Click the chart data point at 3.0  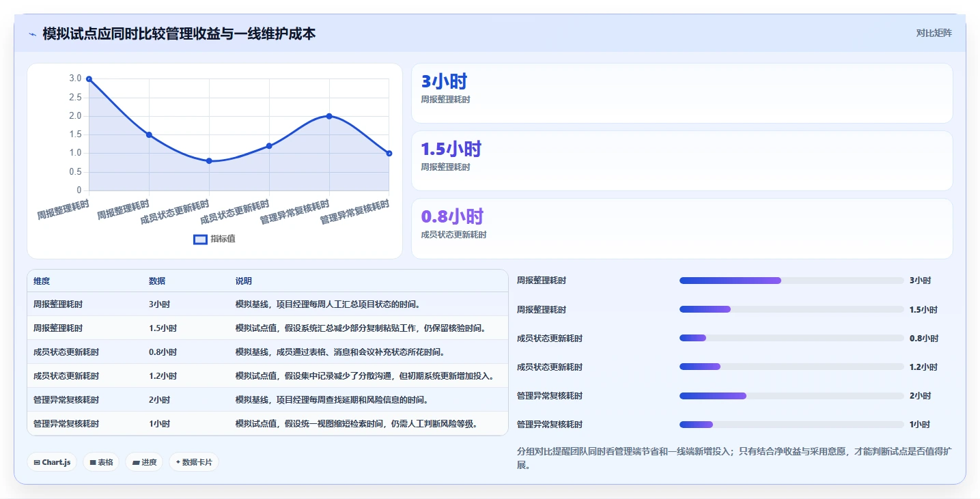tap(89, 79)
